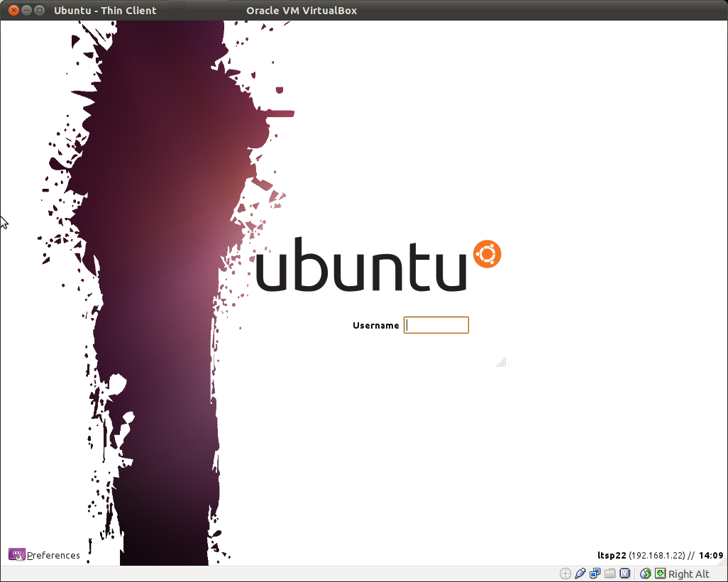Maximize the VirtualBox window
Screen dimensions: 728x582
(x=40, y=10)
